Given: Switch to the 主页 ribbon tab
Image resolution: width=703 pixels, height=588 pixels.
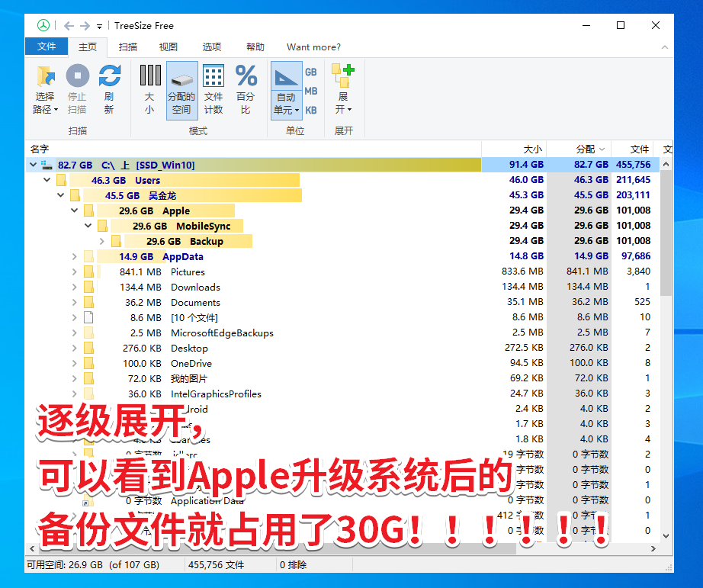Looking at the screenshot, I should click(88, 47).
